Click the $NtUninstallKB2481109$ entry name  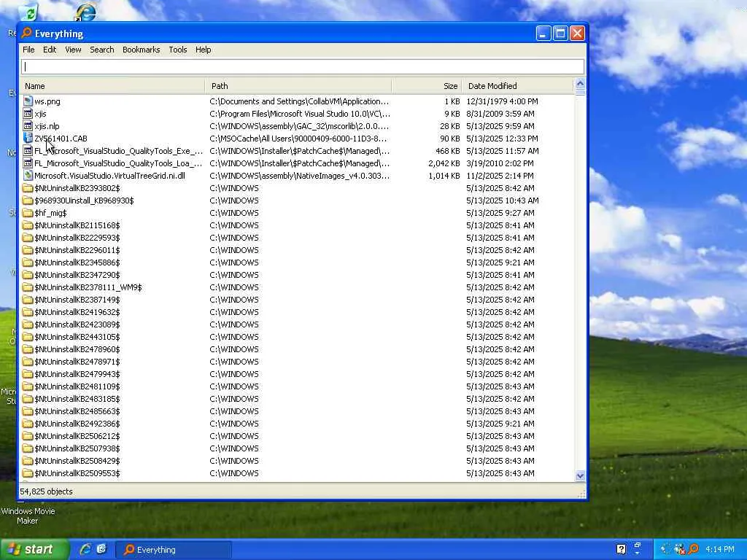coord(77,386)
